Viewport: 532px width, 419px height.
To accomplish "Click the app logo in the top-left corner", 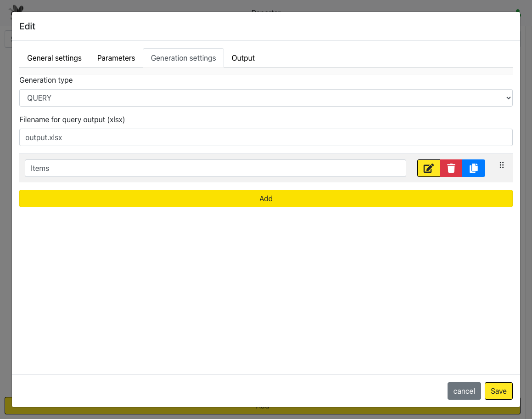I will click(x=17, y=8).
